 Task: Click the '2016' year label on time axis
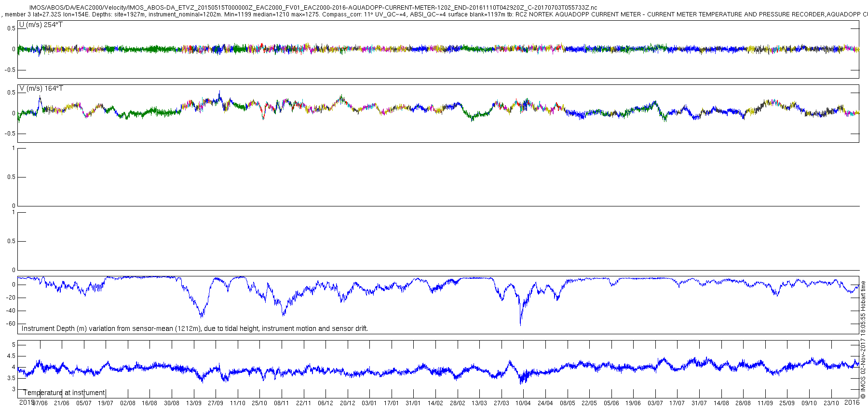[853, 402]
